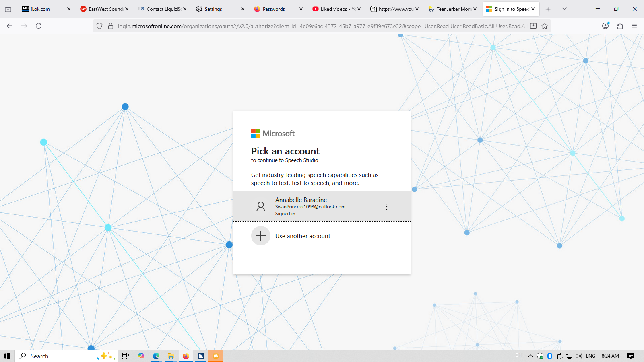
Task: Launch Copilot from taskbar
Action: 141,356
